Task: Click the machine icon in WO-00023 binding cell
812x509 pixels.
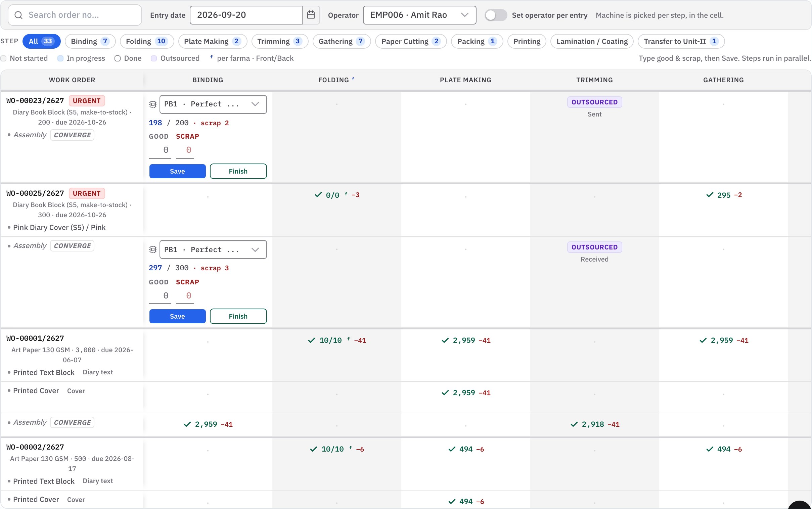Action: coord(153,104)
